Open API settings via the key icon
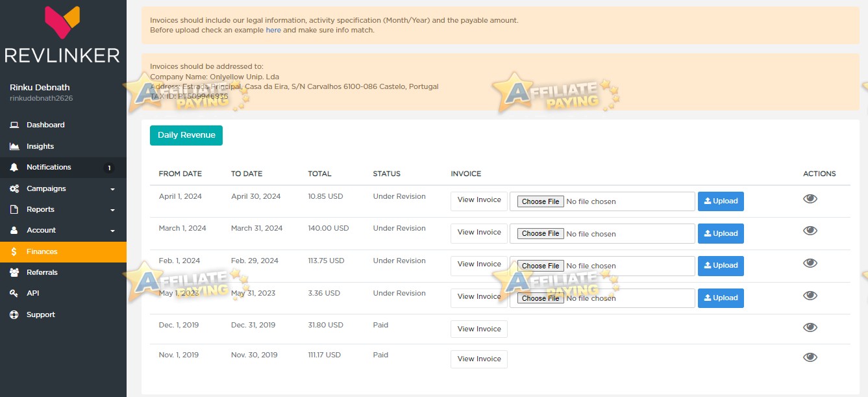This screenshot has width=868, height=397. [x=14, y=293]
